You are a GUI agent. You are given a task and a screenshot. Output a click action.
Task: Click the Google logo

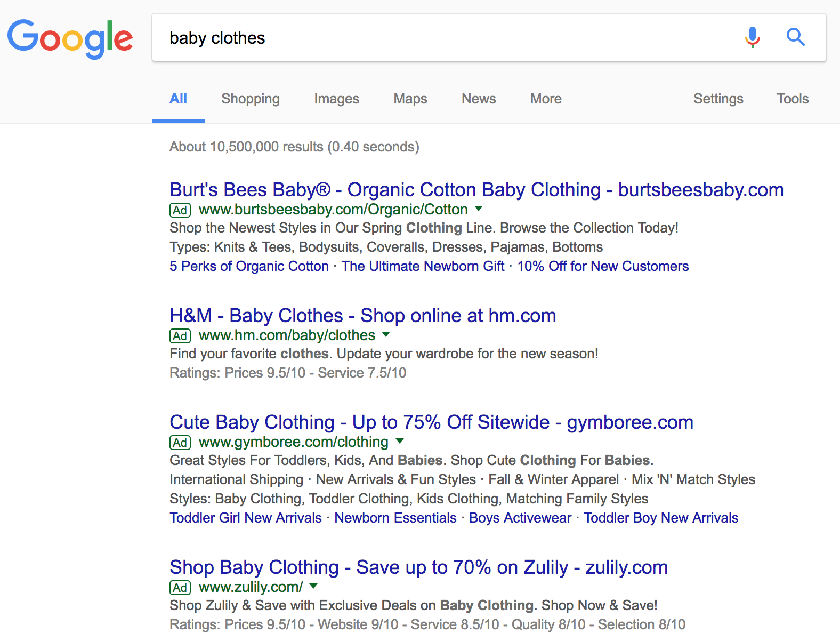pos(70,39)
